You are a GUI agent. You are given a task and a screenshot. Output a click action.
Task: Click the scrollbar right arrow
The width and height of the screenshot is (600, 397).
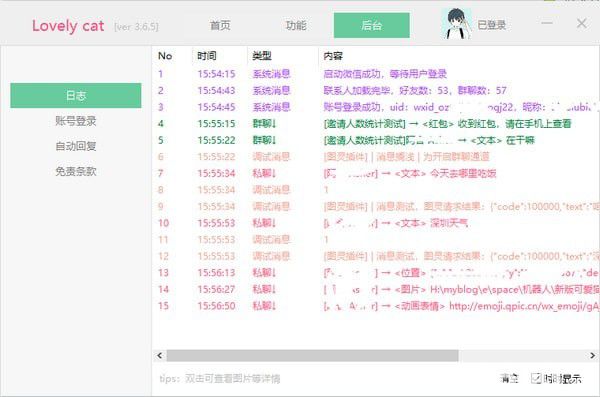pos(592,356)
